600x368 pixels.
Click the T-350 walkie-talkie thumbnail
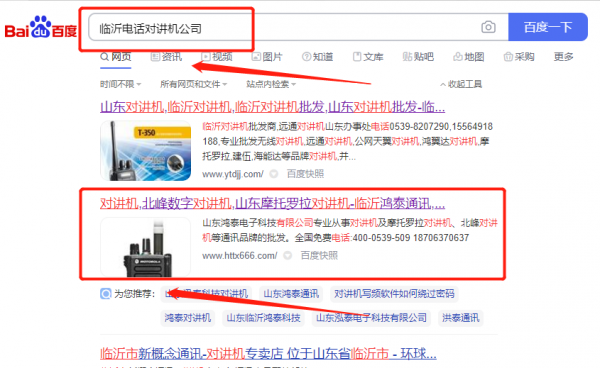(x=145, y=151)
